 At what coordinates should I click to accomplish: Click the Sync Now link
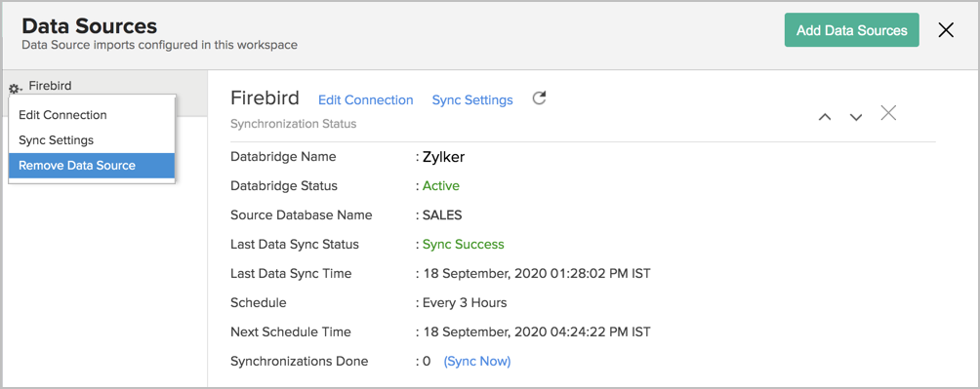coord(477,361)
